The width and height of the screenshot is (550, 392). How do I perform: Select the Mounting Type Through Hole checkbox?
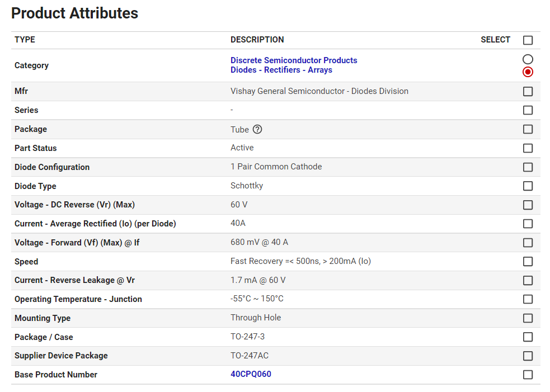coord(528,318)
